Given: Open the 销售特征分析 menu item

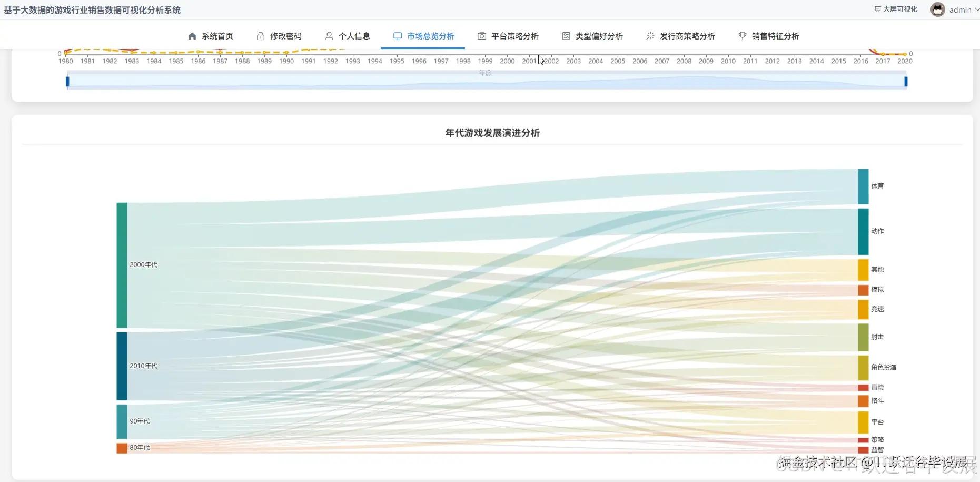Looking at the screenshot, I should click(769, 36).
